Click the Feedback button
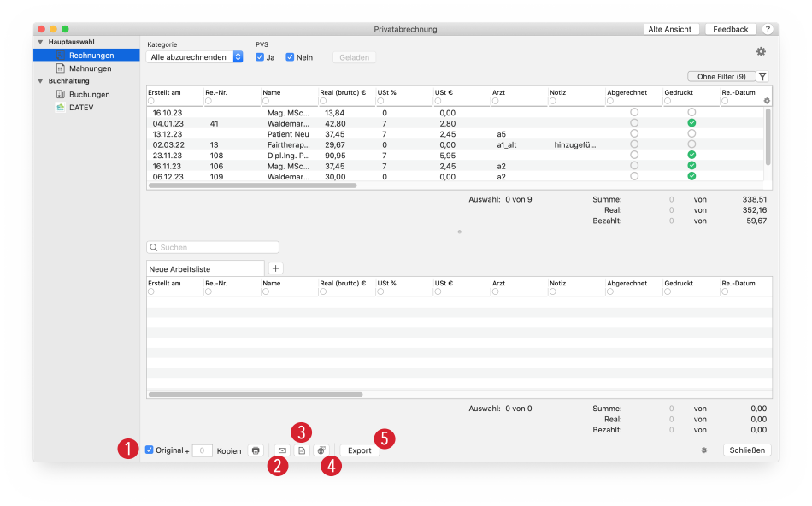This screenshot has height=506, width=812. tap(730, 30)
